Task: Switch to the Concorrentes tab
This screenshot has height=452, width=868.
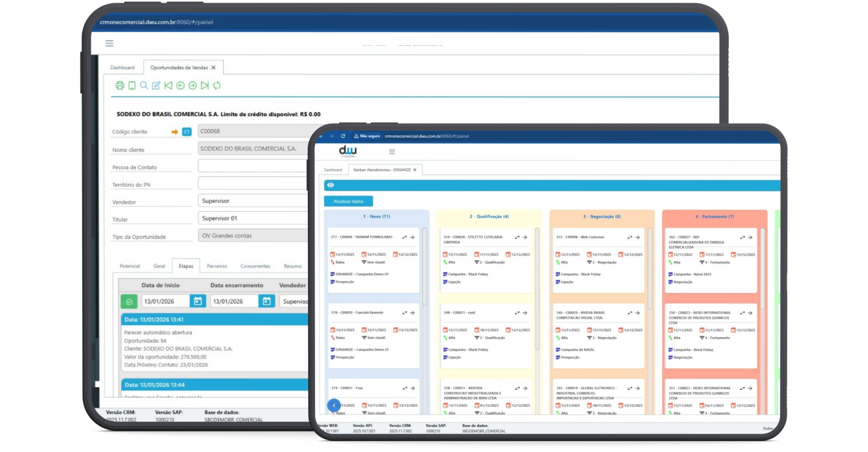Action: tap(255, 266)
